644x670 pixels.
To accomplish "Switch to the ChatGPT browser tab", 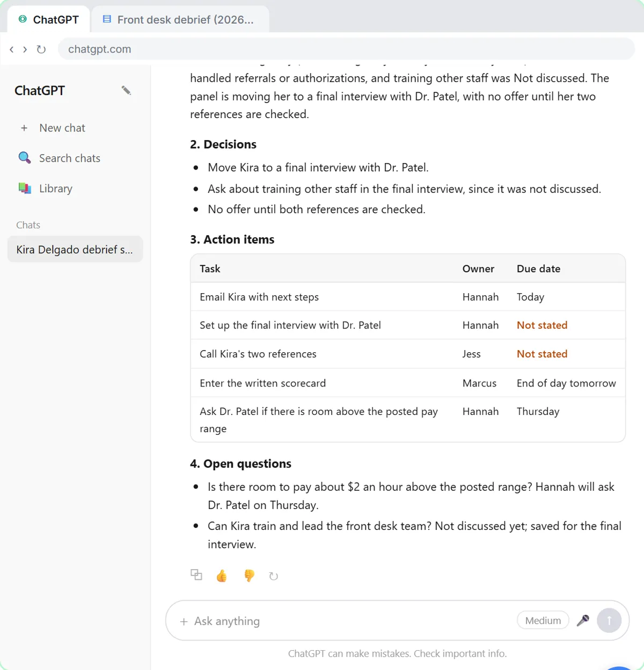I will coord(49,20).
